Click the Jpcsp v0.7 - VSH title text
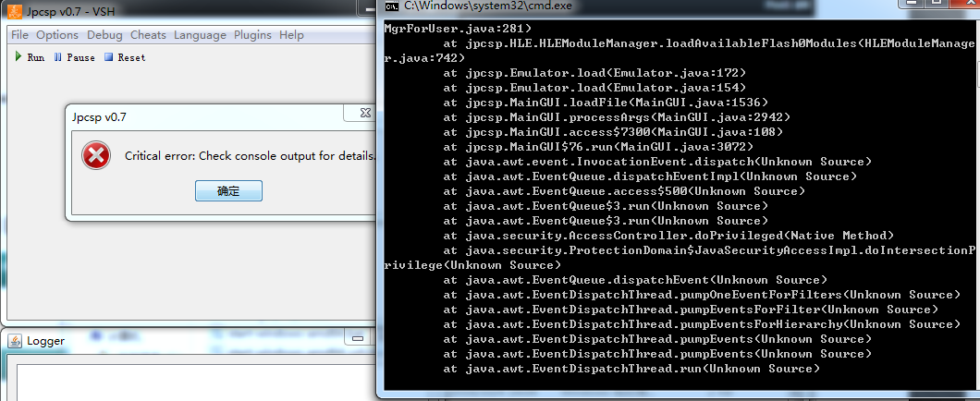980x401 pixels. (x=70, y=12)
